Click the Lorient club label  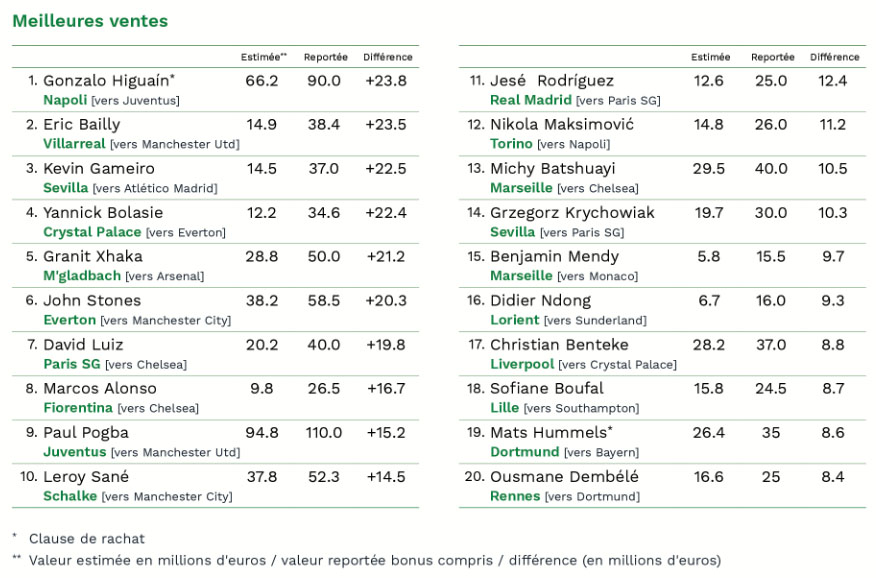(x=515, y=320)
